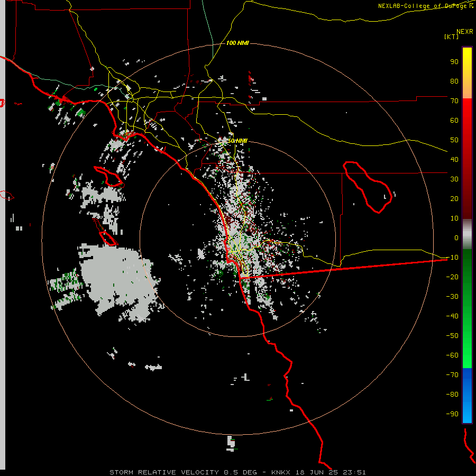The image size is (476, 476).
Task: Click the "-20" value on velocity scale
Action: pyautogui.click(x=452, y=277)
